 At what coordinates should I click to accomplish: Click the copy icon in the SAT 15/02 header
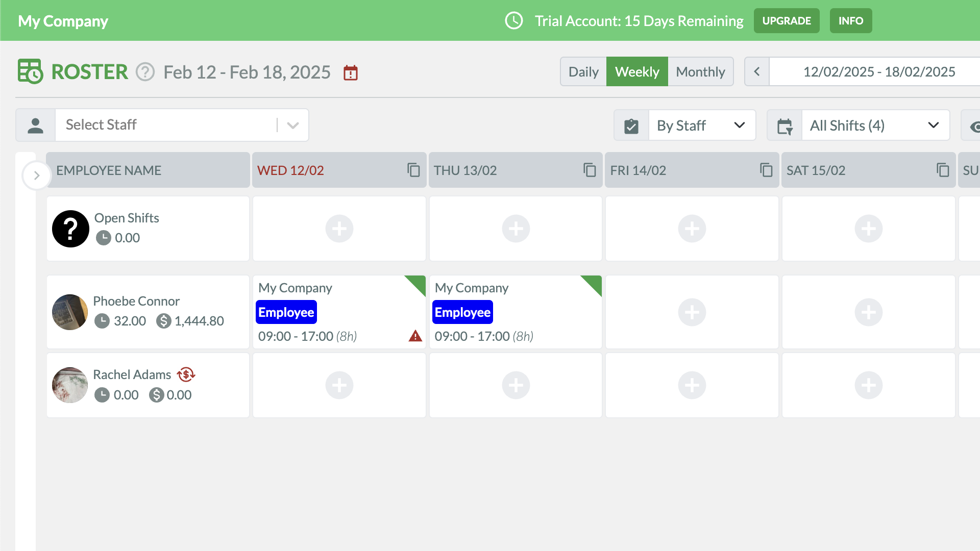943,170
